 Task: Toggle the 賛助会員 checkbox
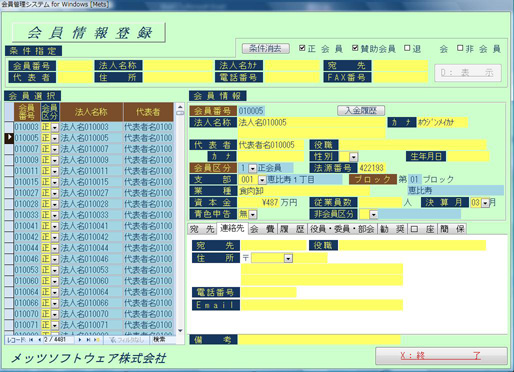[x=355, y=48]
